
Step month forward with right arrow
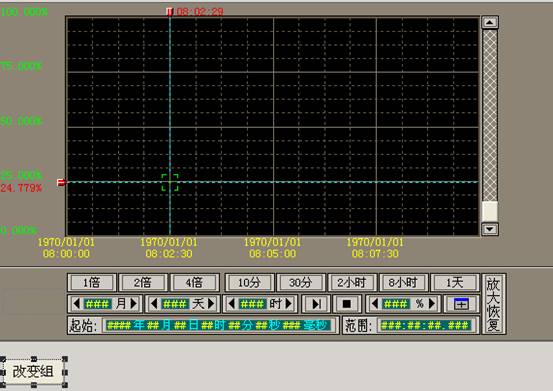[x=134, y=304]
